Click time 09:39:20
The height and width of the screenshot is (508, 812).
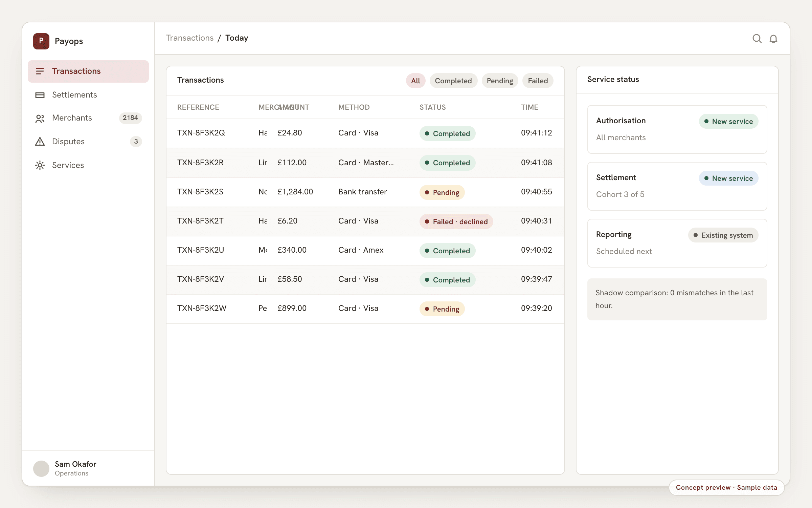coord(537,308)
